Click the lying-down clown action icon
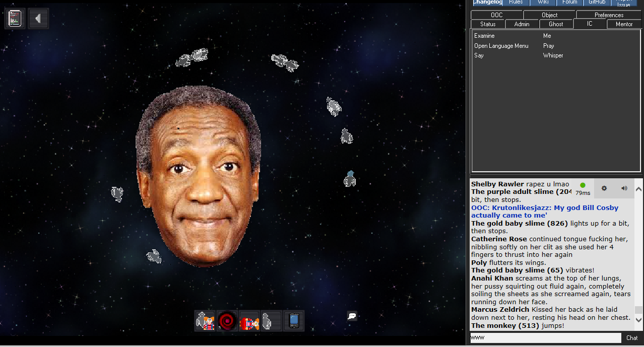The image size is (644, 347). point(249,321)
